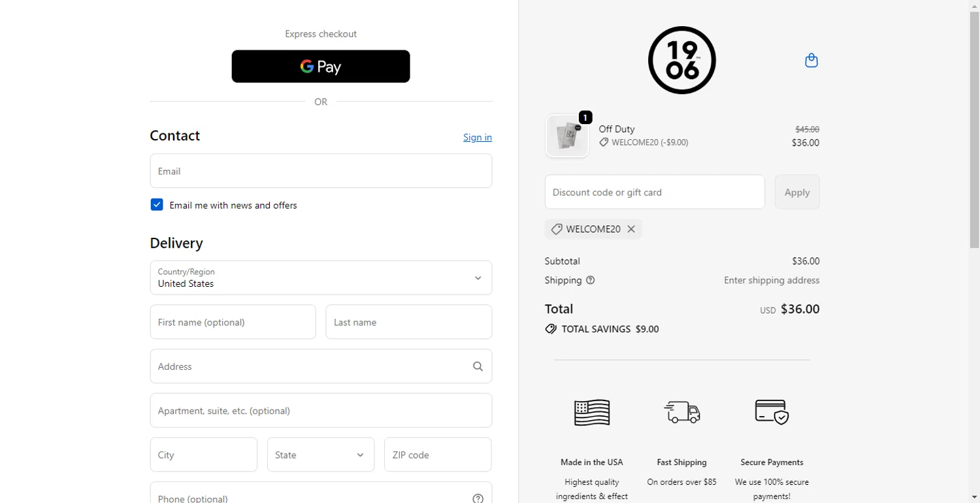Focus the Discount code or gift card field

[x=655, y=192]
